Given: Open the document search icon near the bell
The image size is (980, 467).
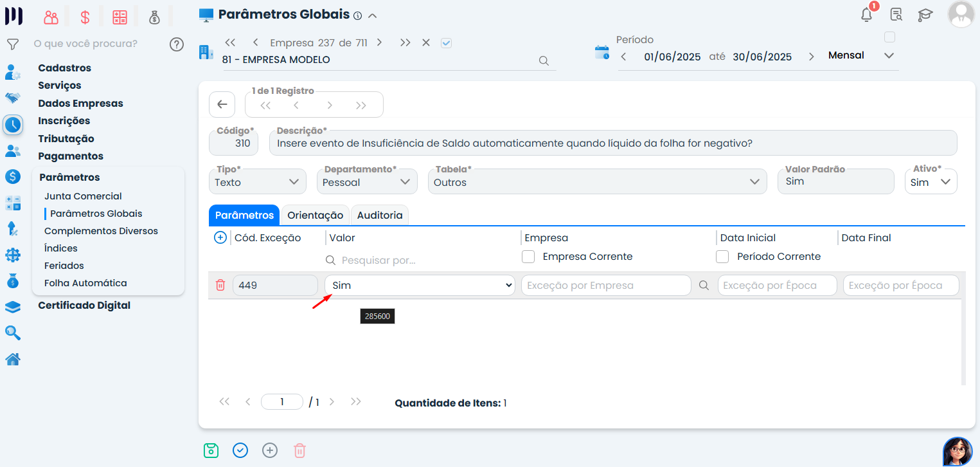Looking at the screenshot, I should [896, 15].
